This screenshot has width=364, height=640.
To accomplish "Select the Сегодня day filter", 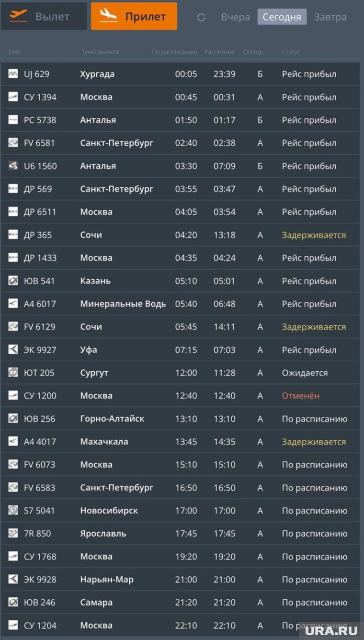I will tap(282, 17).
